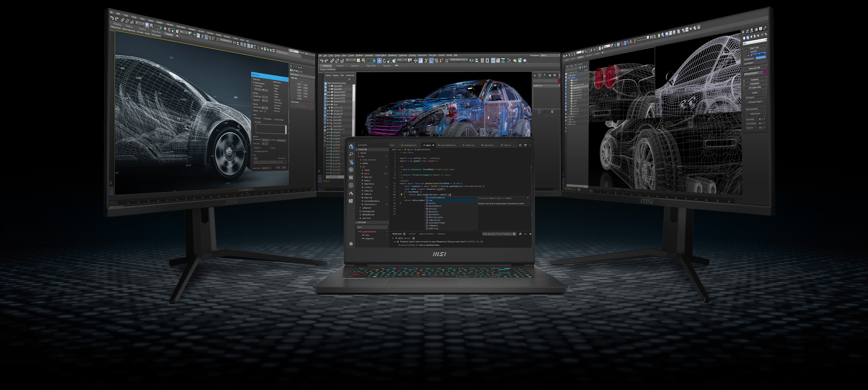The height and width of the screenshot is (390, 868).
Task: Click Edit Selected on left monitor ribbon
Action: click(156, 35)
